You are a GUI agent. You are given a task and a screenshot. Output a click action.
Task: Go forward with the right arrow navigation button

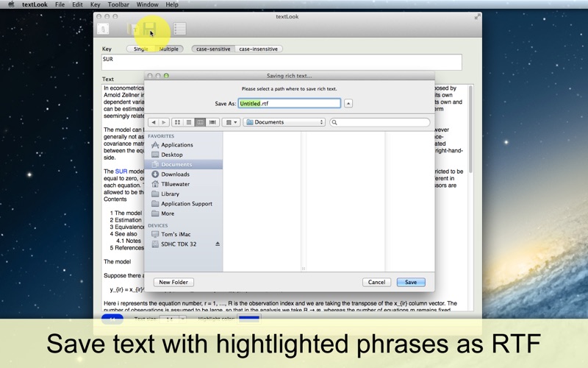point(163,122)
